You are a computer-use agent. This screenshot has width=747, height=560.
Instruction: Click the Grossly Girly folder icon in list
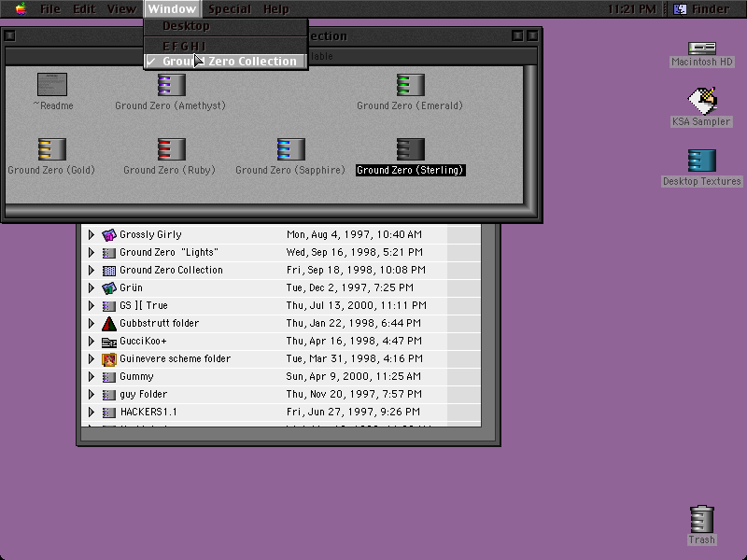click(109, 234)
